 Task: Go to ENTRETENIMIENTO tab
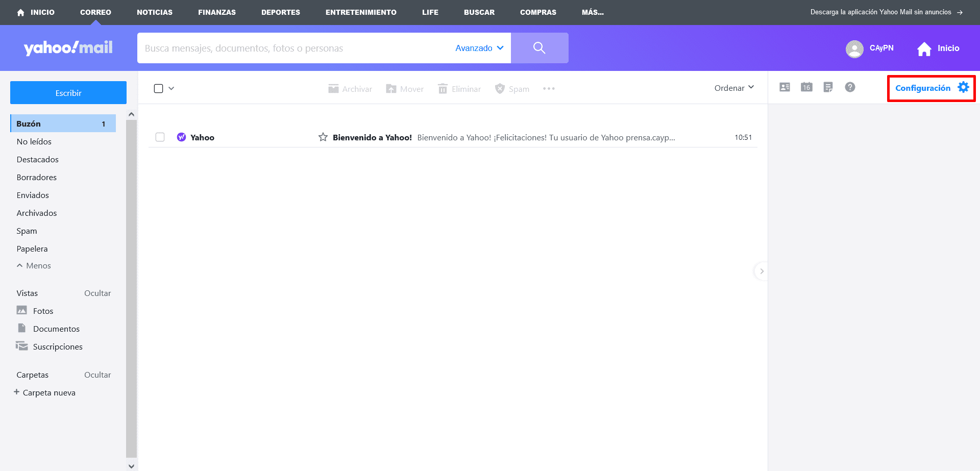click(361, 12)
